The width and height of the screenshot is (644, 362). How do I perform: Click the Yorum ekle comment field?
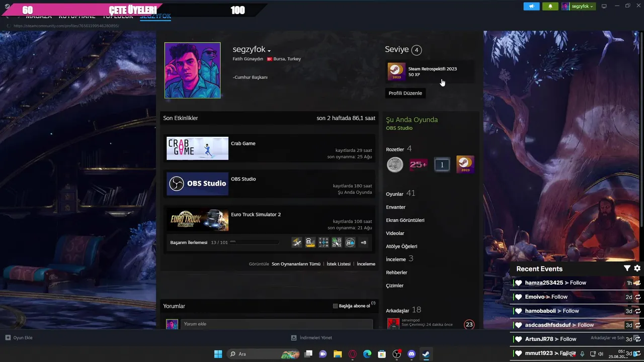[276, 324]
